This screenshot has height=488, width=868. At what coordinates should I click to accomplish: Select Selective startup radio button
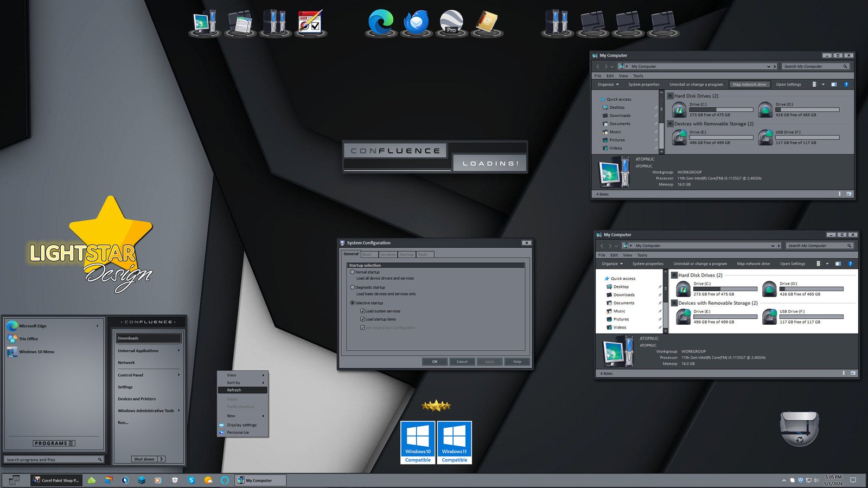[352, 303]
